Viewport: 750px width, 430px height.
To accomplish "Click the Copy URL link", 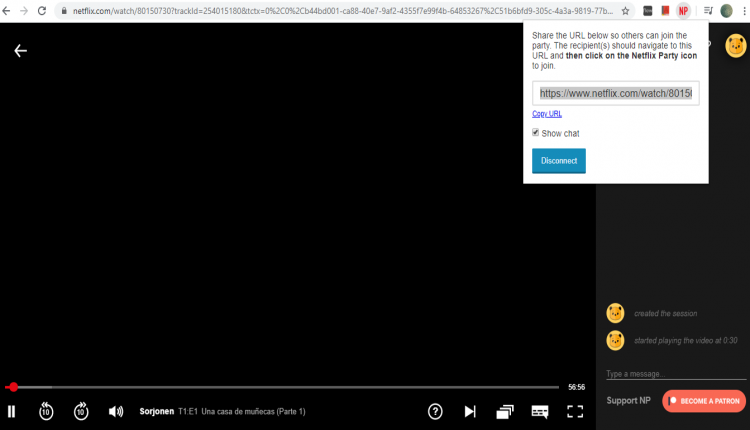I will point(547,114).
